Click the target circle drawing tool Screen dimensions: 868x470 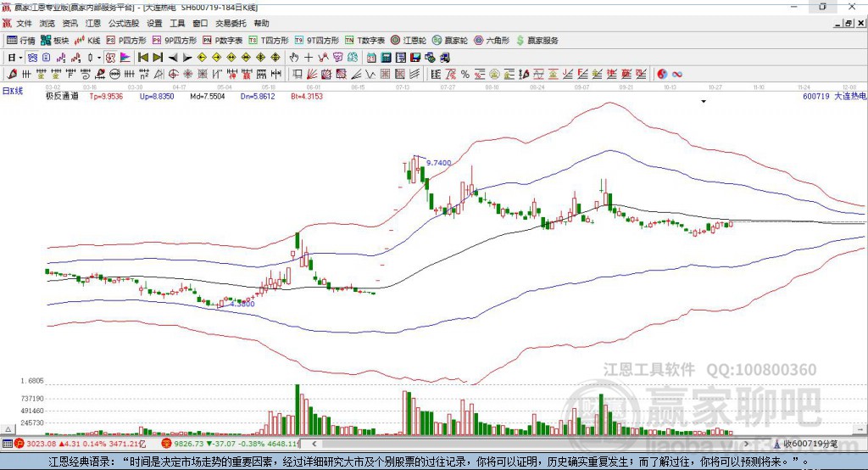pos(173,75)
